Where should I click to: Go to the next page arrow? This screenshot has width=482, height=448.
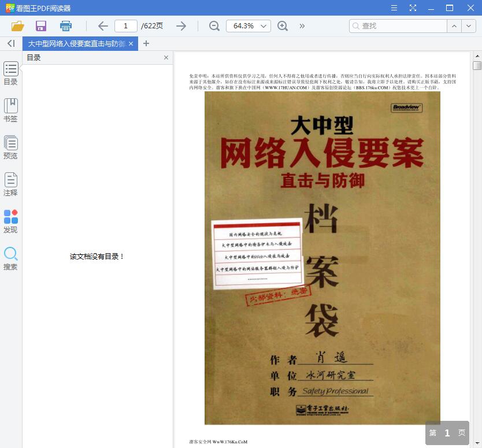click(x=181, y=26)
